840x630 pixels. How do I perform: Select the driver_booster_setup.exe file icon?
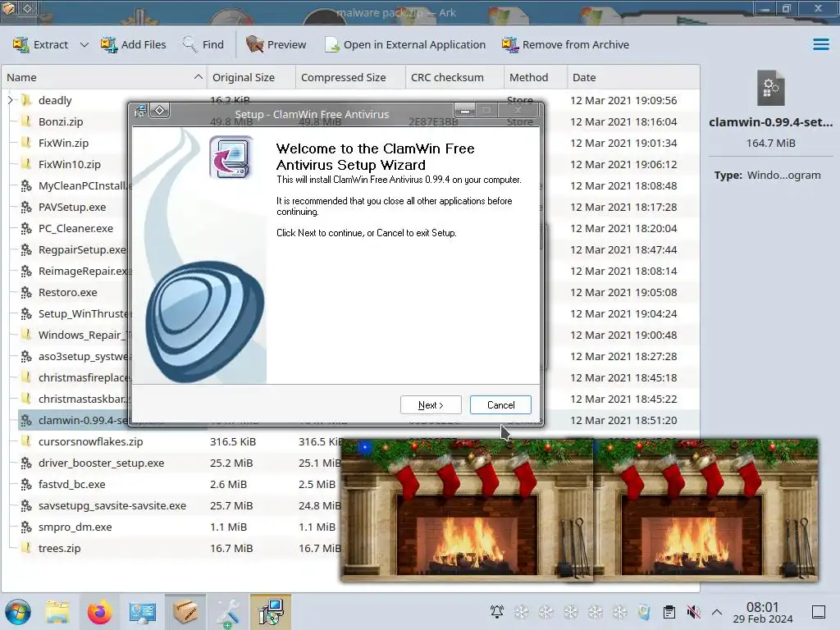(x=25, y=463)
